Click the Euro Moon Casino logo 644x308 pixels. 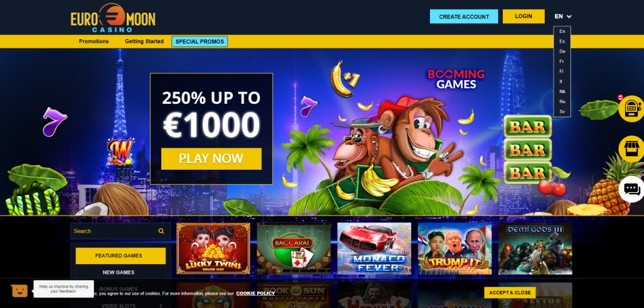point(113,18)
